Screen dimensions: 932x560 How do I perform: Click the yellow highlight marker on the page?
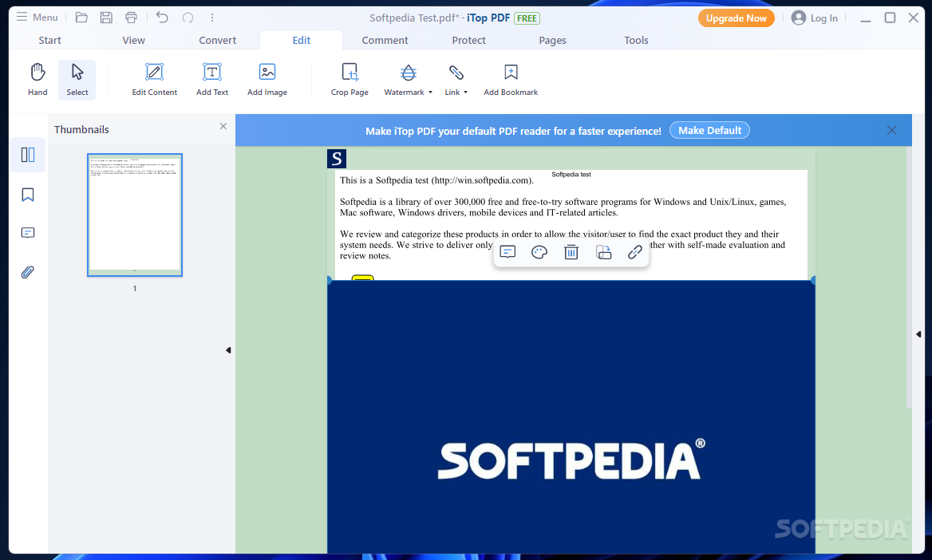pyautogui.click(x=362, y=277)
